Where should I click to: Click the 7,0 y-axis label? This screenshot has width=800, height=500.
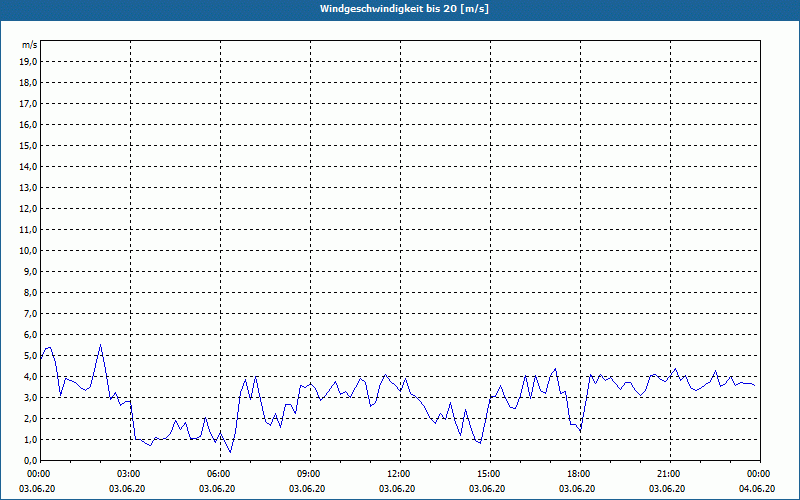click(x=30, y=313)
